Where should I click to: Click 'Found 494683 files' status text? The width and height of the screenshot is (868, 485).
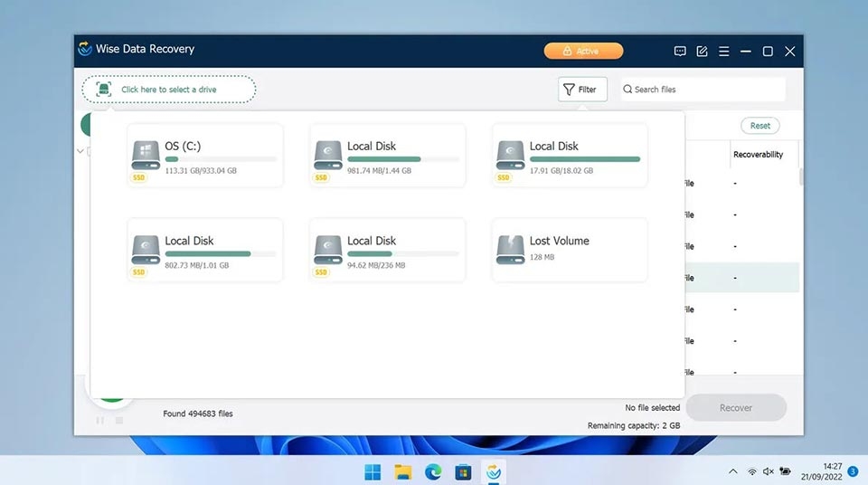[x=198, y=414]
